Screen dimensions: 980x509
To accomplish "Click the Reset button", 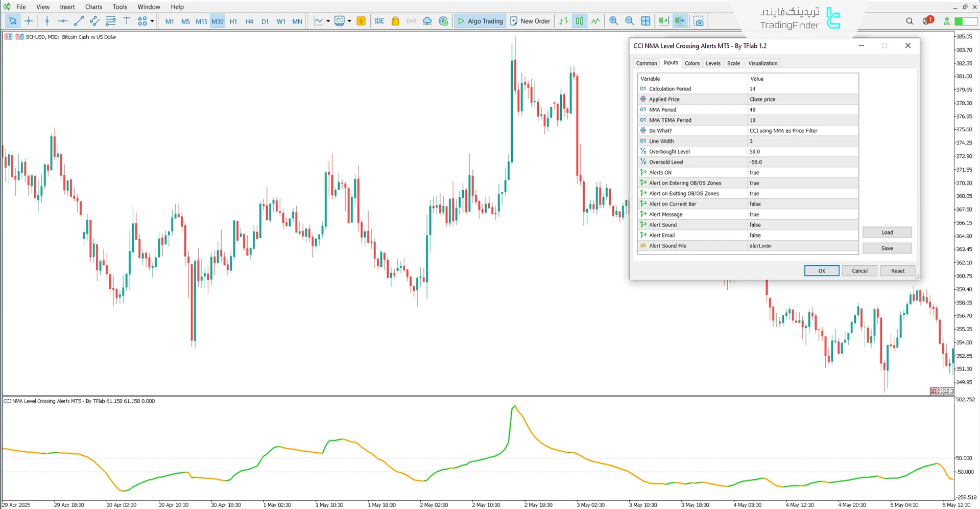I will click(897, 271).
